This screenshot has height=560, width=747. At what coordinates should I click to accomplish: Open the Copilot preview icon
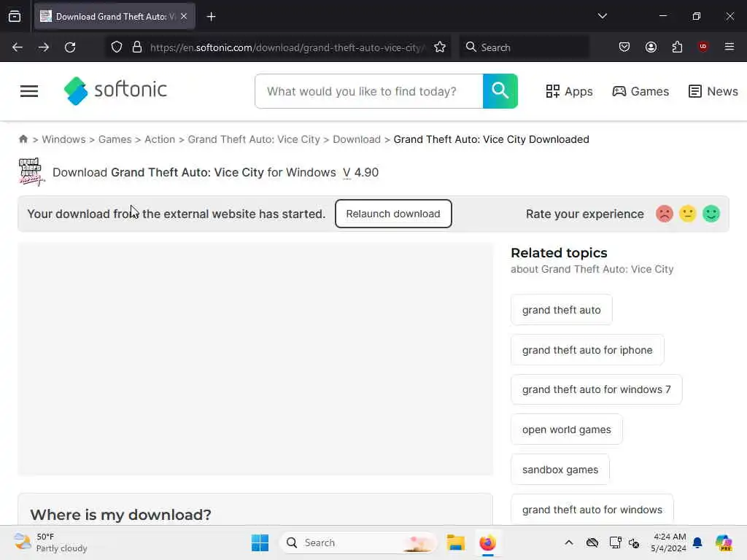tap(724, 542)
